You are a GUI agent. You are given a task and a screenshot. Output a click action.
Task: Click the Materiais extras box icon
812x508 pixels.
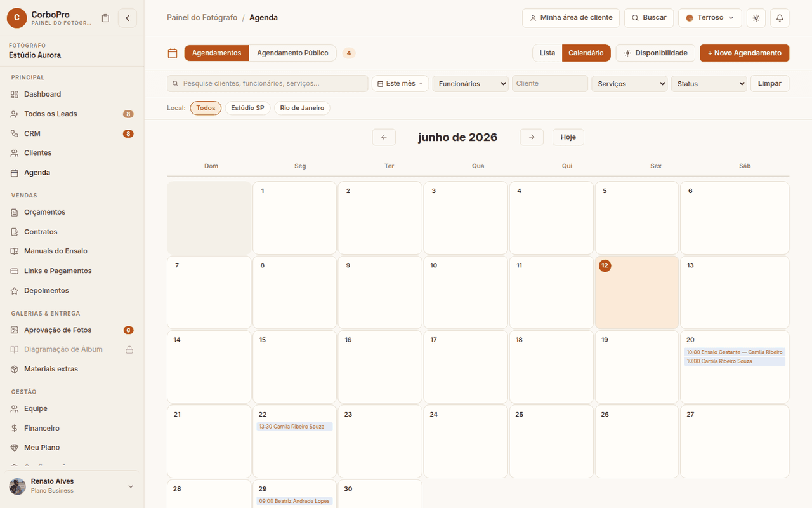point(15,370)
